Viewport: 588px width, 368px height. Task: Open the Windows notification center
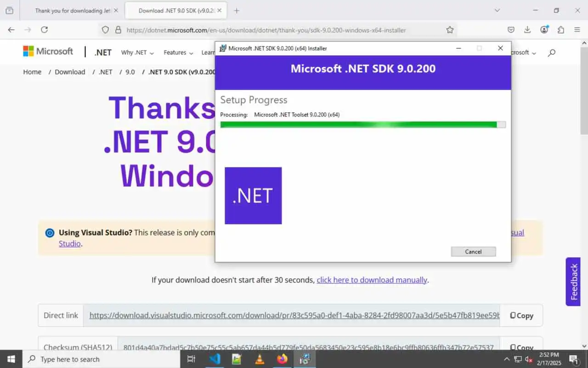pyautogui.click(x=574, y=359)
